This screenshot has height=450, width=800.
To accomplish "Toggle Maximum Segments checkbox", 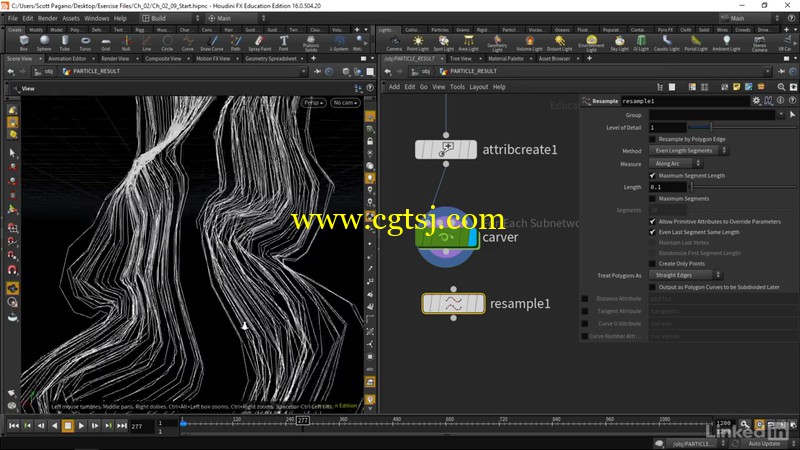I will 652,198.
